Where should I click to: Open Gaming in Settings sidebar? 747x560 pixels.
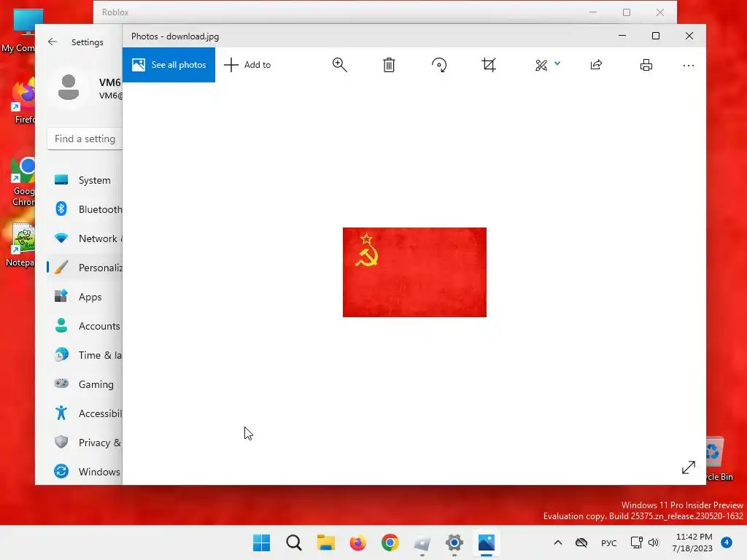(85, 384)
